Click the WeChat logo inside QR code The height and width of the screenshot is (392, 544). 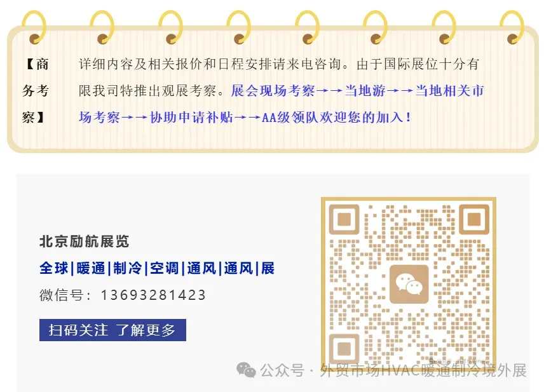[x=409, y=284]
